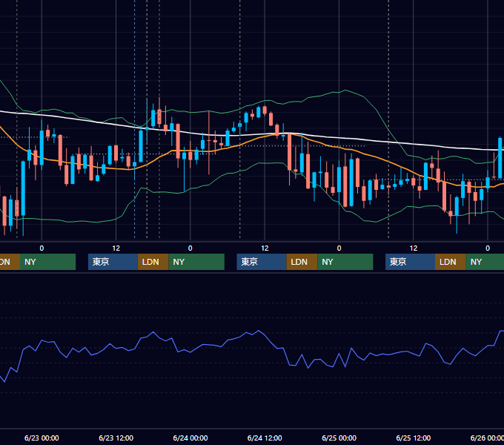Click the NY block after the 6/23 LDN block
The height and width of the screenshot is (445, 504).
196,262
